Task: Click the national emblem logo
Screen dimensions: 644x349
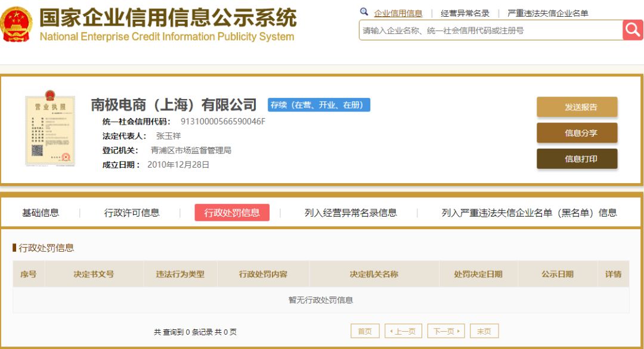Action: pos(16,24)
